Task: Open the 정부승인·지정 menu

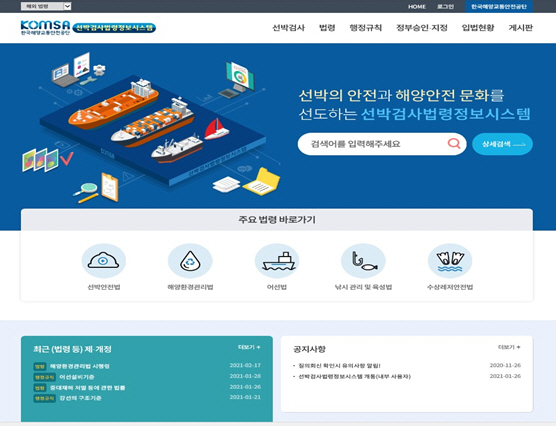Action: [422, 28]
